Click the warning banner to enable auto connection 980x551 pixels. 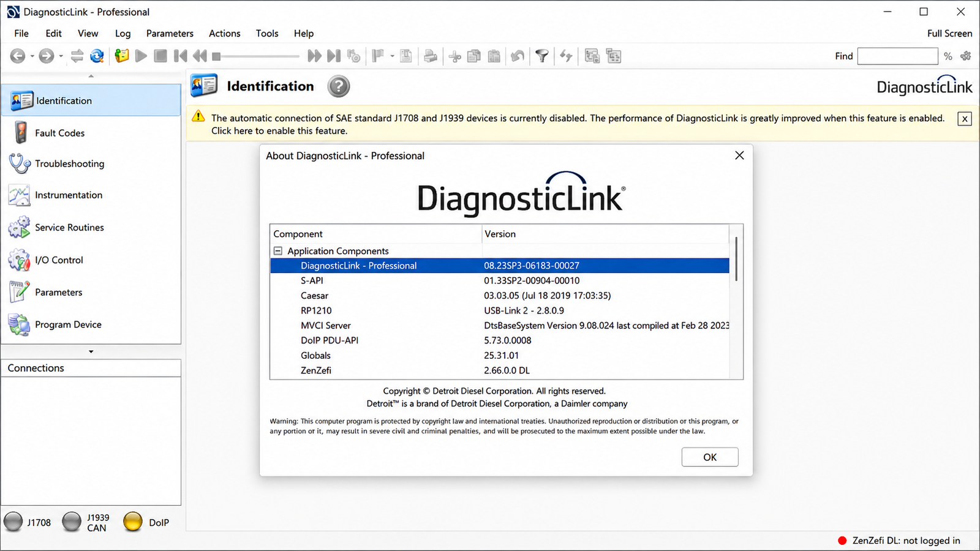pyautogui.click(x=578, y=124)
